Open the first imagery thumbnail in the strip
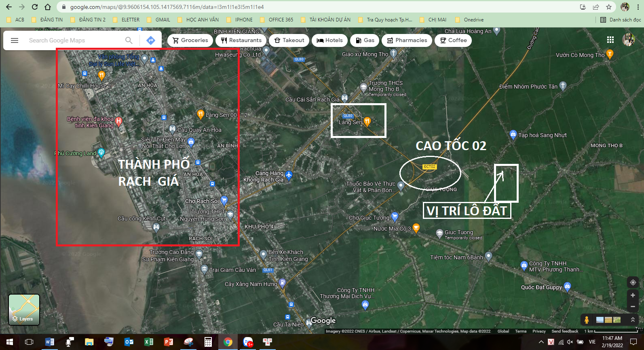The width and height of the screenshot is (644, 350). pos(600,320)
